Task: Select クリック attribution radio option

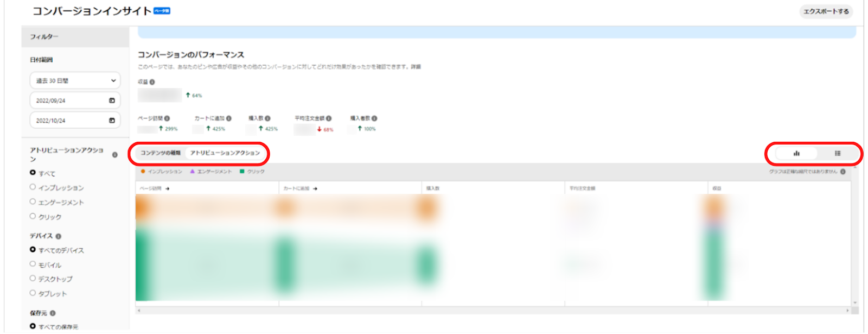Action: tap(33, 217)
